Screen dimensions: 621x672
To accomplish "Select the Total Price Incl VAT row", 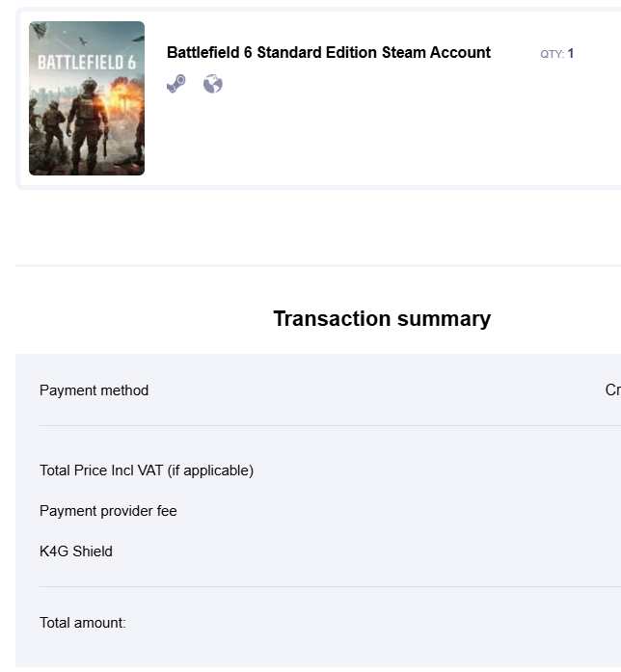I will (x=146, y=470).
